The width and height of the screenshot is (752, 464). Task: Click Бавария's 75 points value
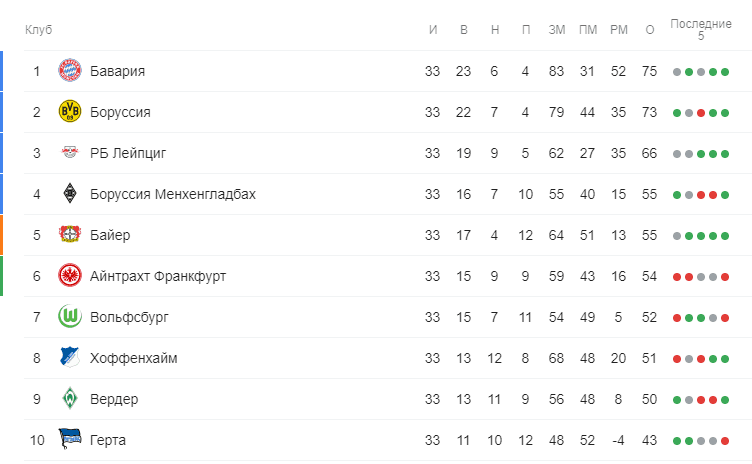[x=649, y=71]
